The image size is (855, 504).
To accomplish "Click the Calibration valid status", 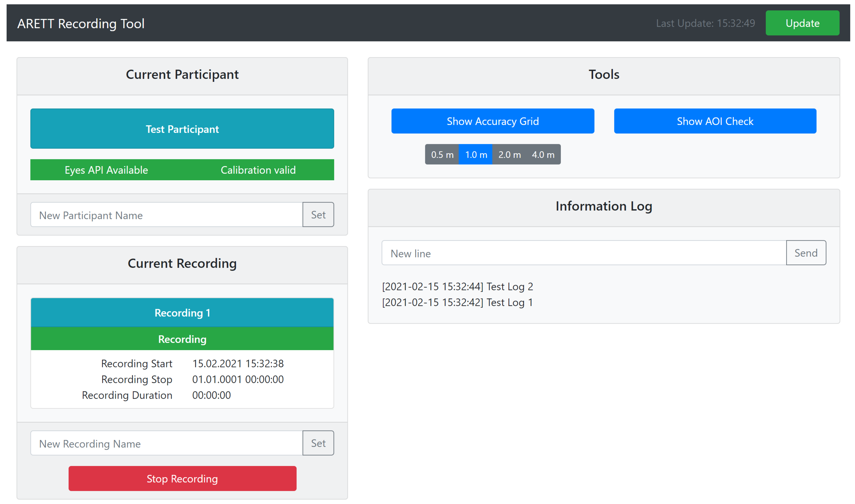I will [258, 170].
